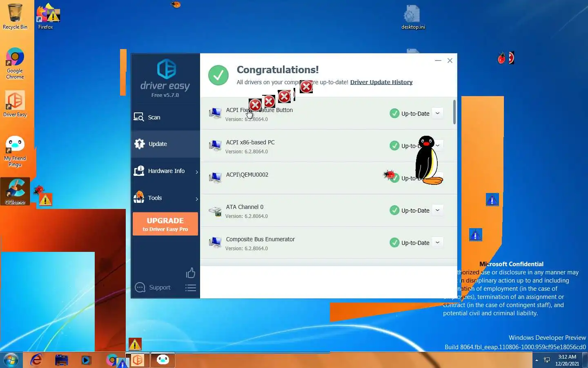588x368 pixels.
Task: Open the Recycle Bin desktop icon
Action: 15,17
